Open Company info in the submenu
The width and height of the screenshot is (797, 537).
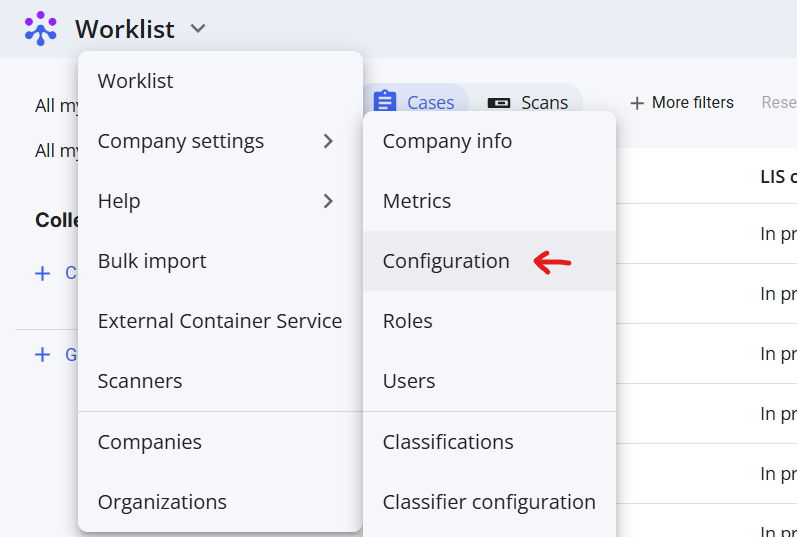(x=447, y=141)
